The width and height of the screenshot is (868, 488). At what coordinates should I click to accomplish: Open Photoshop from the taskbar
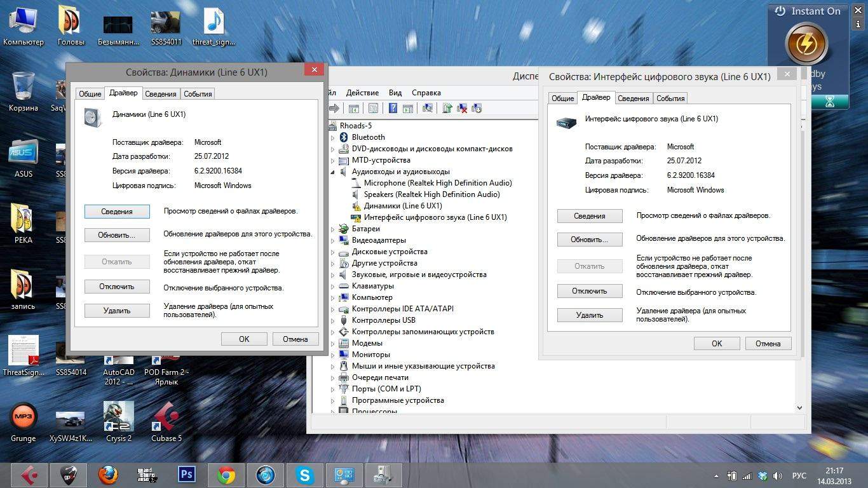click(187, 475)
